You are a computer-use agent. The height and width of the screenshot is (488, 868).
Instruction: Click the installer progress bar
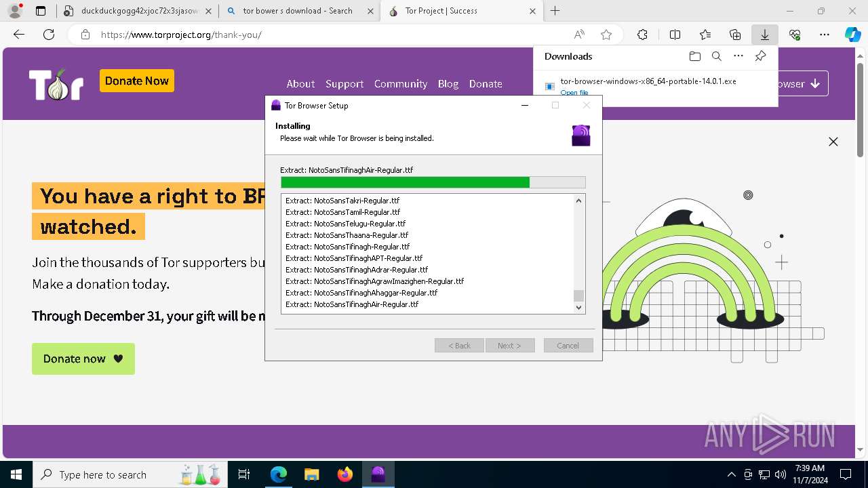tap(433, 182)
